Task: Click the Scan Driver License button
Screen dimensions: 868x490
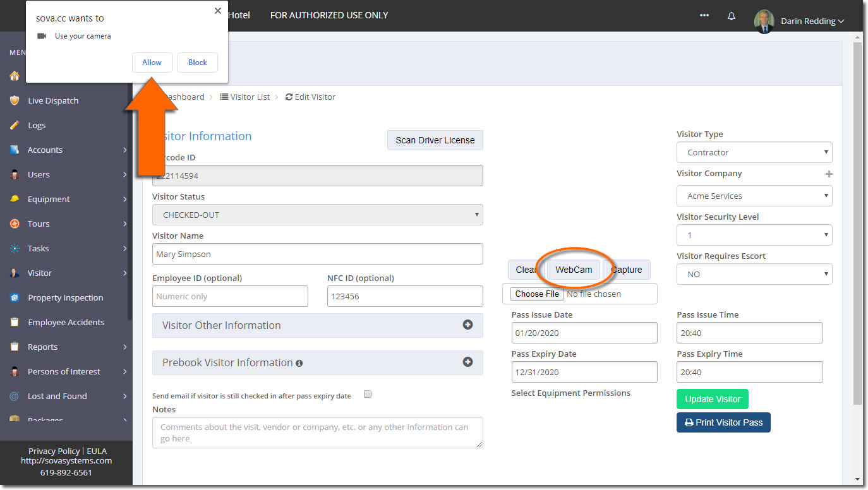Action: coord(435,140)
